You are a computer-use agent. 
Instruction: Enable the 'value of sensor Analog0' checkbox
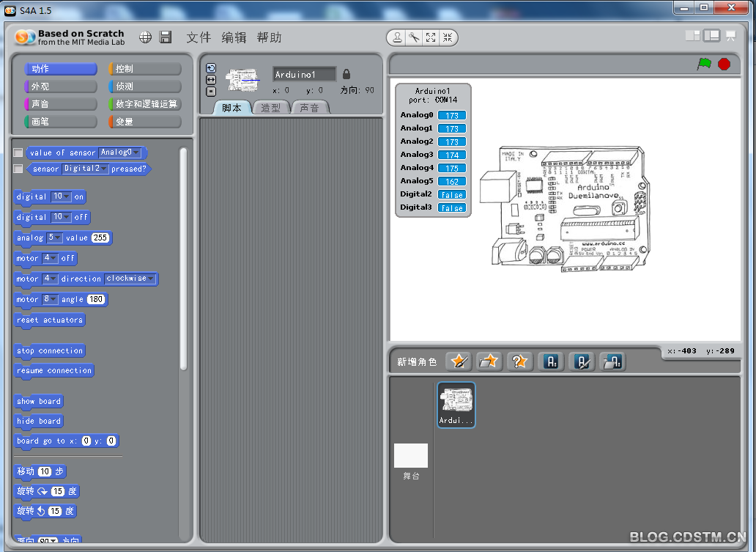(18, 153)
